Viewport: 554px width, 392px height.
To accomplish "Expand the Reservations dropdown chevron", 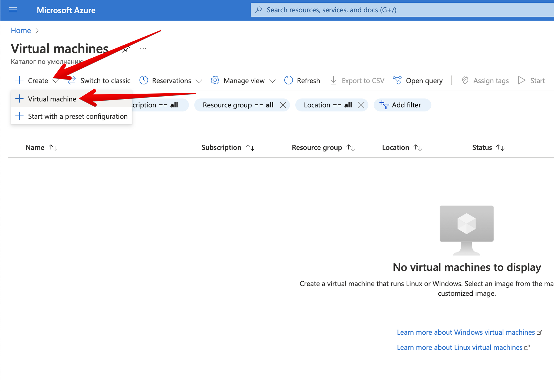I will click(199, 81).
